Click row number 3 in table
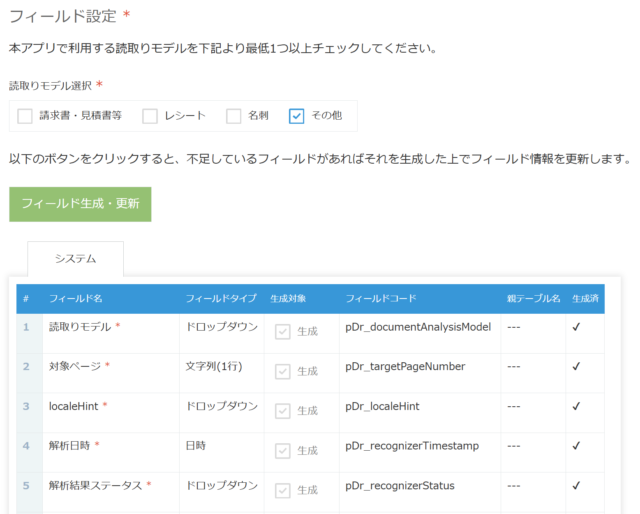The width and height of the screenshot is (640, 514). pos(26,406)
